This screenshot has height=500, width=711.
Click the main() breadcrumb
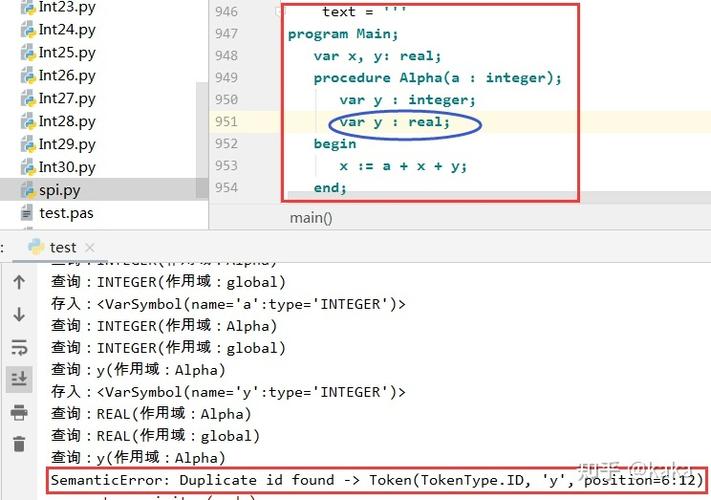click(311, 218)
